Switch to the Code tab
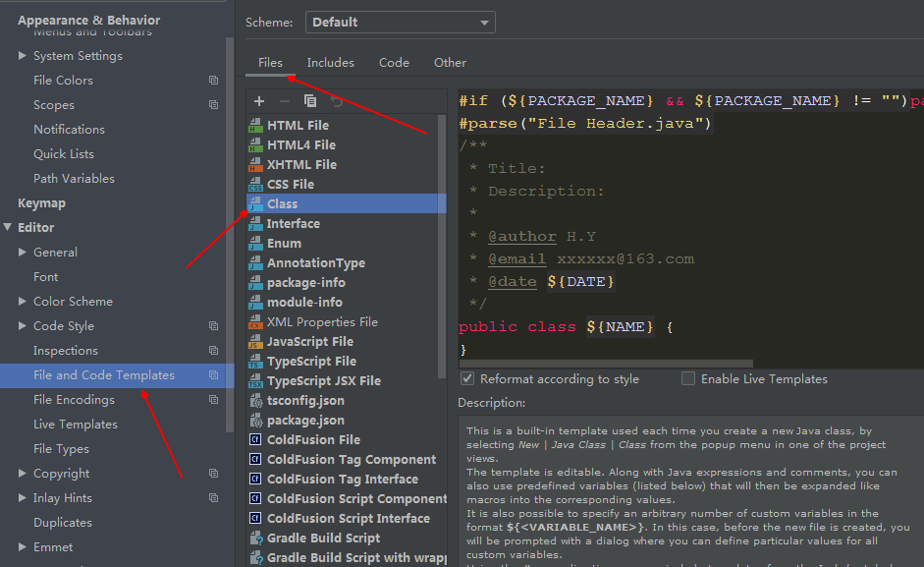The height and width of the screenshot is (567, 924). (x=394, y=63)
